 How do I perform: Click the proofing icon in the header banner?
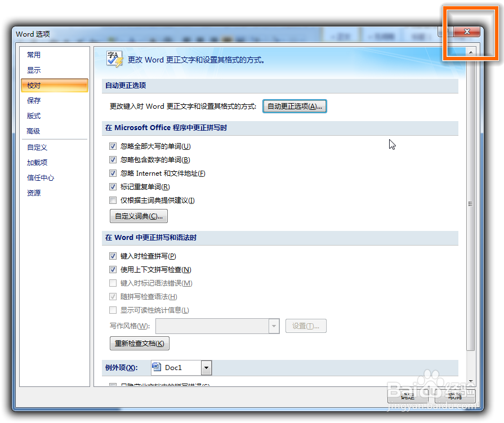tap(115, 59)
